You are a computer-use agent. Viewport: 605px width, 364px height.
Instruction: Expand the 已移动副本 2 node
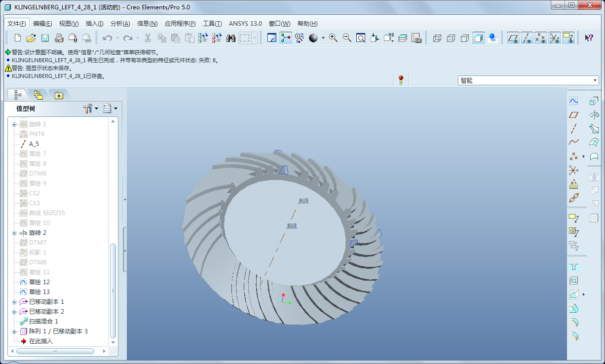(14, 312)
